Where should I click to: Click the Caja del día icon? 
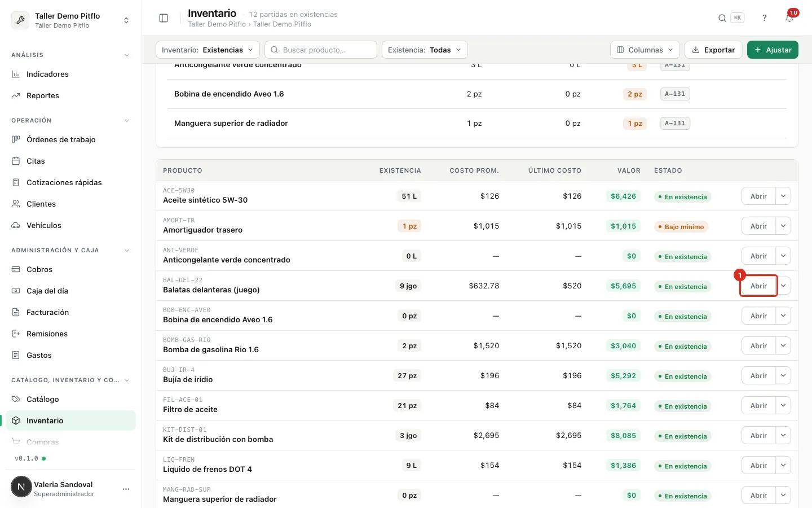pos(16,291)
